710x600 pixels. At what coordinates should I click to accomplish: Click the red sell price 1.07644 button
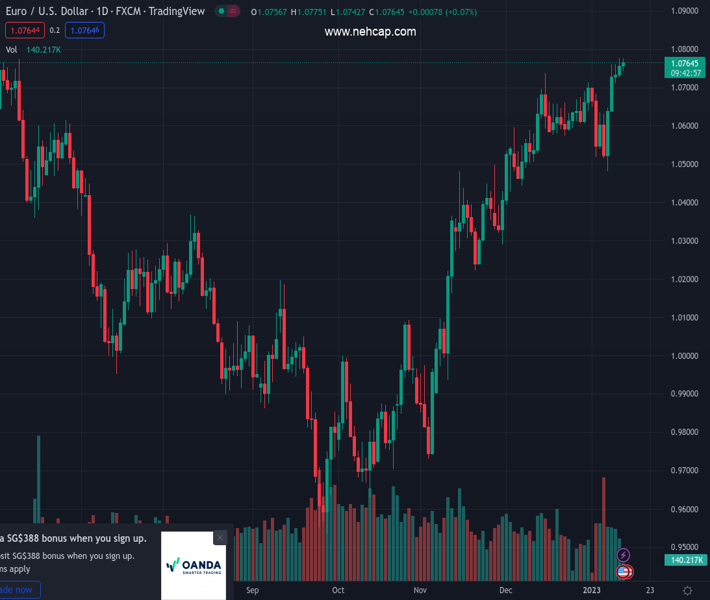click(x=24, y=30)
